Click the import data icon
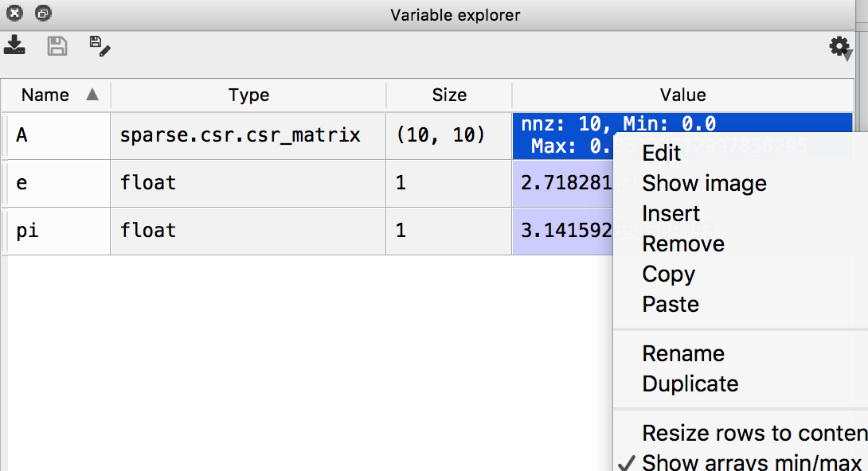The image size is (868, 471). click(x=14, y=45)
